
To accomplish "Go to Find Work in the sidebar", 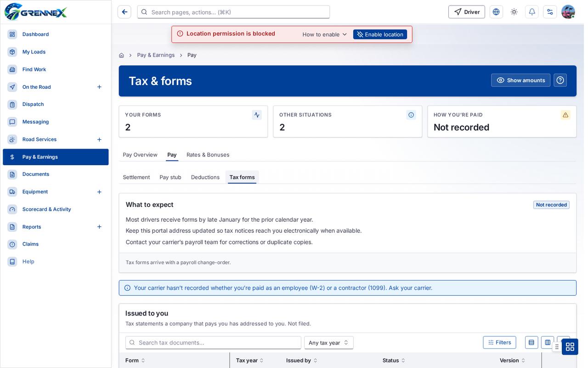I will [56, 69].
